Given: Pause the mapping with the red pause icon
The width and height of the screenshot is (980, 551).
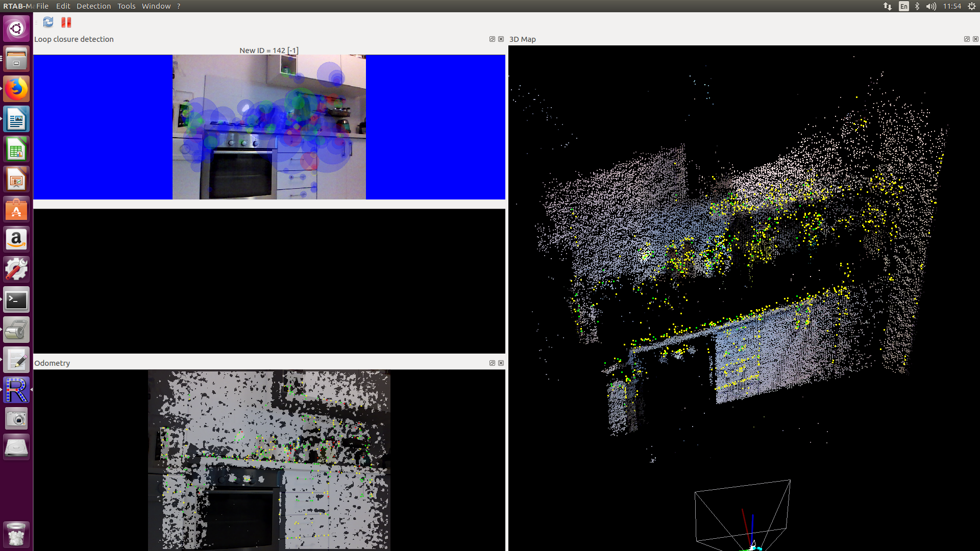Looking at the screenshot, I should click(x=66, y=22).
